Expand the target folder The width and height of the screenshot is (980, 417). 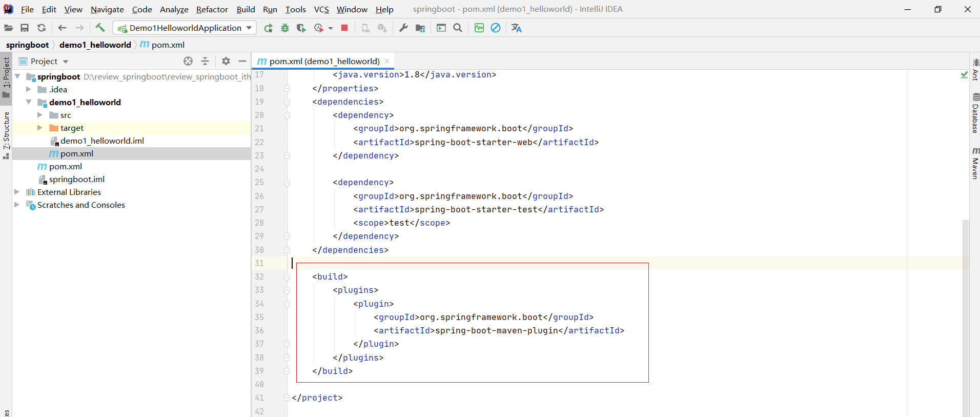click(39, 128)
